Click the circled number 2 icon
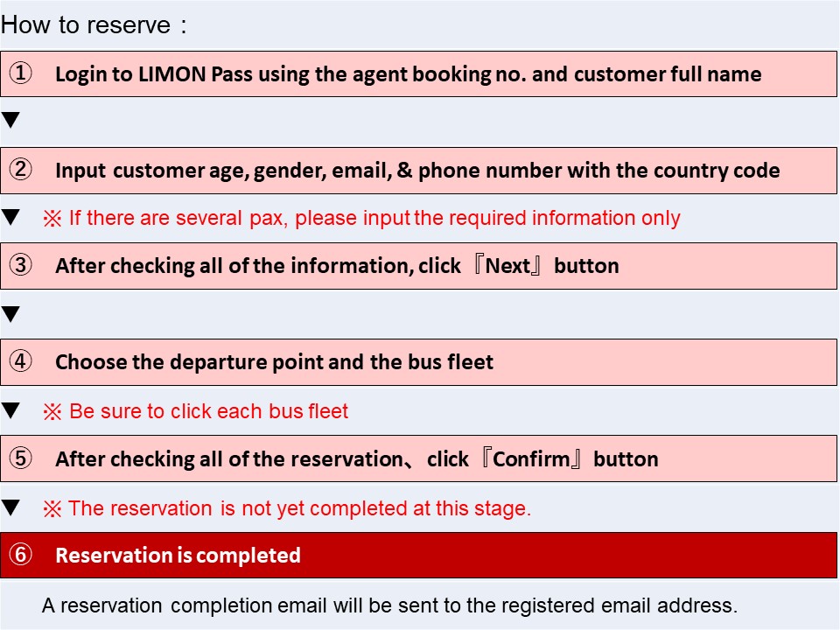 pos(21,170)
